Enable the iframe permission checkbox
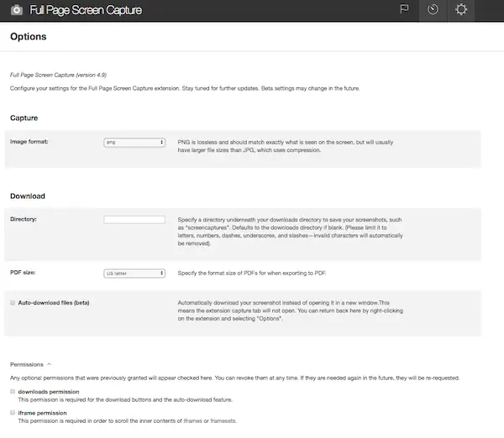The width and height of the screenshot is (504, 438). point(13,413)
